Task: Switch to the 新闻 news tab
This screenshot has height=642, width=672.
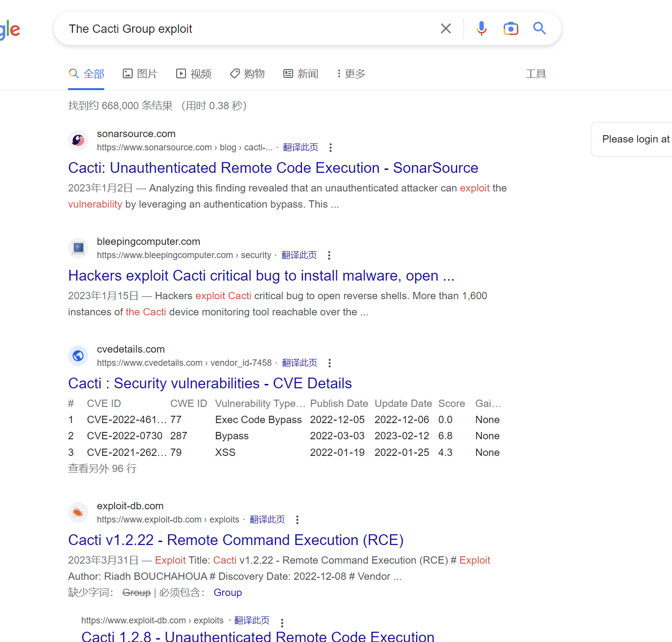Action: click(x=301, y=74)
